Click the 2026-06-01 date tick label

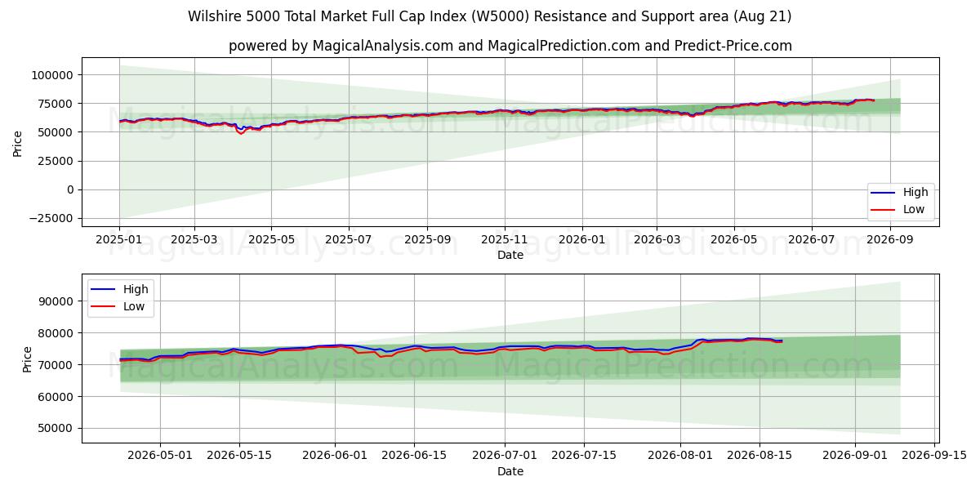point(335,456)
